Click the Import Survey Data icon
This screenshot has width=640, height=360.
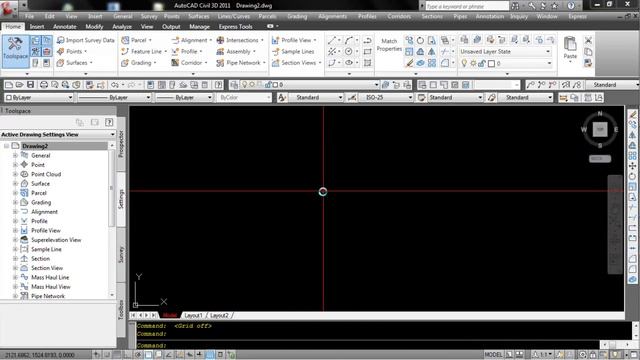click(60, 40)
